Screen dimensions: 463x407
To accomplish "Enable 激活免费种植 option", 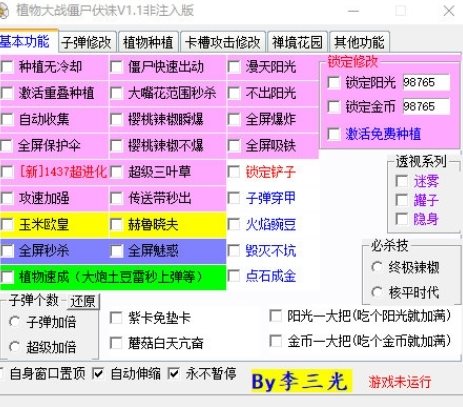I will click(334, 134).
